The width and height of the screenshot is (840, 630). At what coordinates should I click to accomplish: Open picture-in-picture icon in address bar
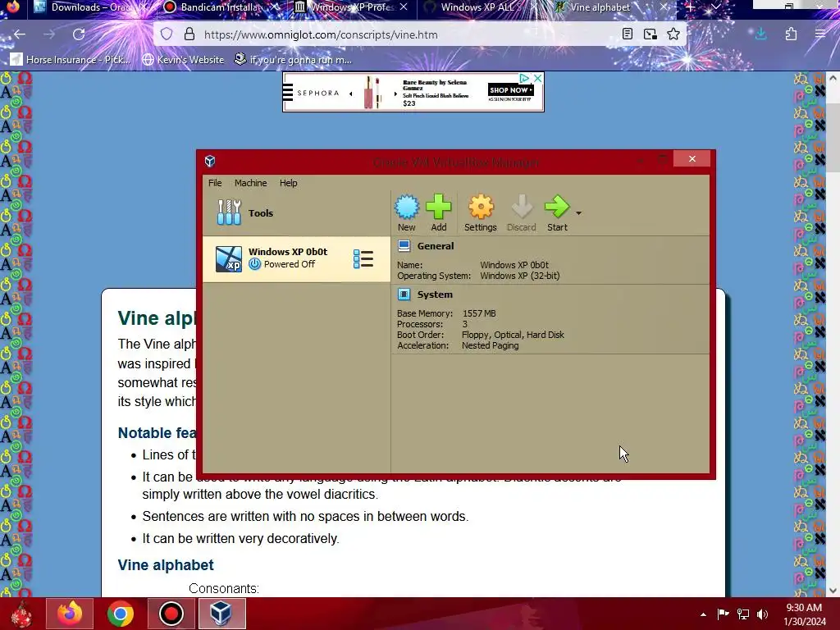[651, 34]
